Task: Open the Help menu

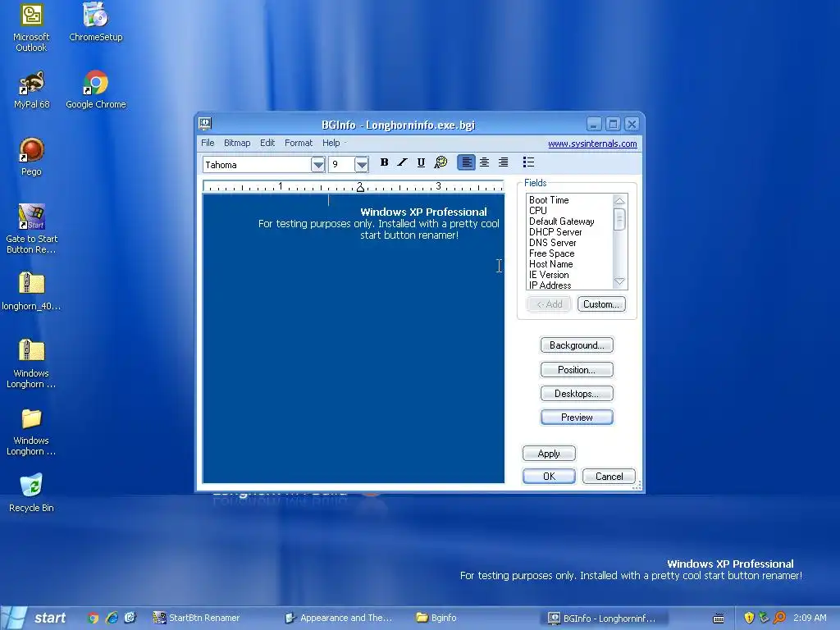Action: click(x=331, y=143)
